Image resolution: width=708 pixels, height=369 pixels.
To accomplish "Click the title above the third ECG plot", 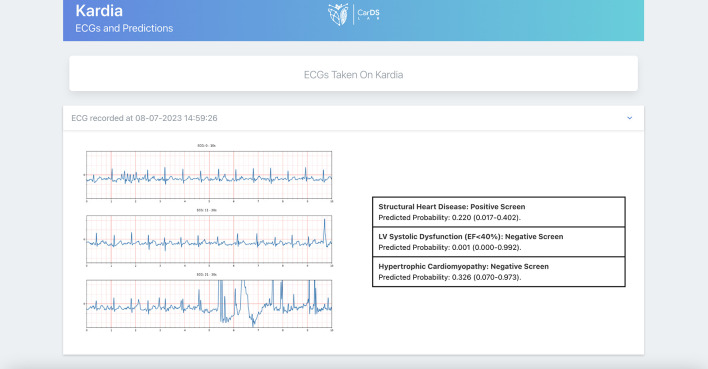I will tap(206, 275).
